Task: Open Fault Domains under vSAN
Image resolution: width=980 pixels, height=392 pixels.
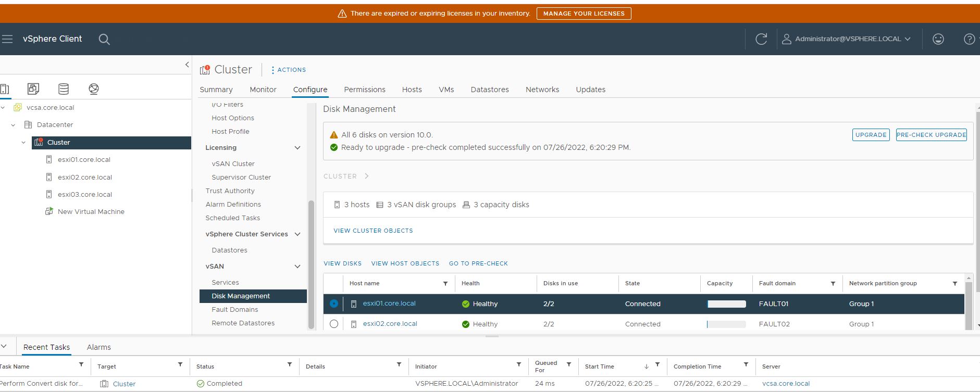Action: [x=235, y=310]
